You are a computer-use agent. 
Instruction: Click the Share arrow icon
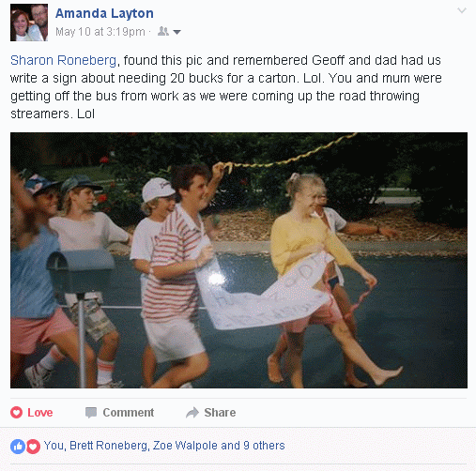tap(192, 413)
